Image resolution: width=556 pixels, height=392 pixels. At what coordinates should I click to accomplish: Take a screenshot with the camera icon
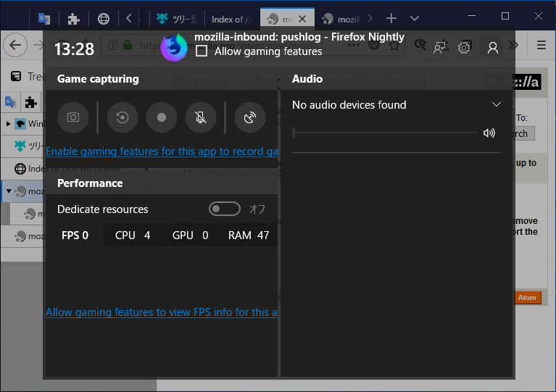pyautogui.click(x=73, y=117)
